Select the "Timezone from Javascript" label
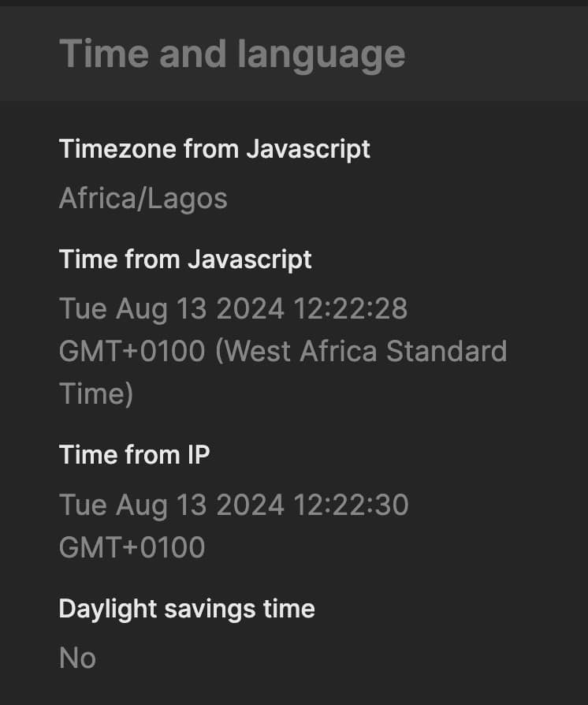 214,149
